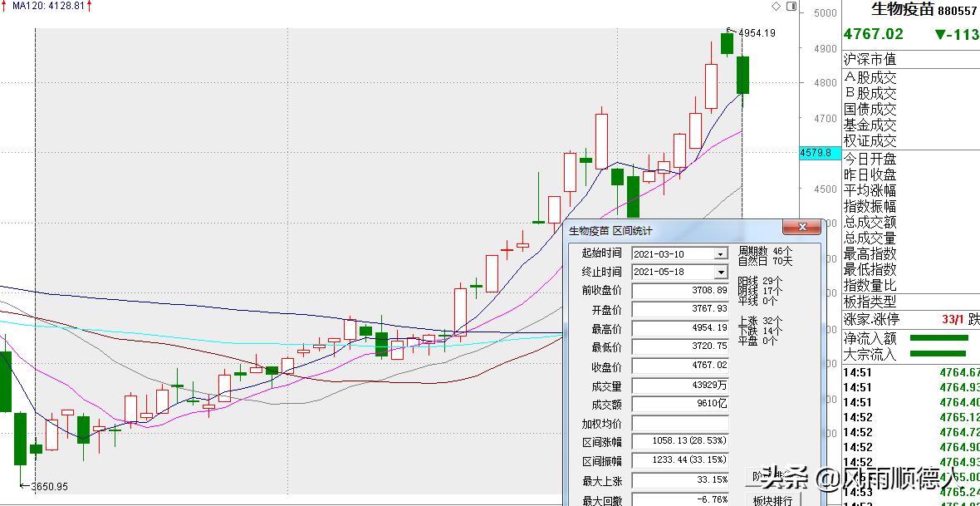The height and width of the screenshot is (506, 980).
Task: Click the B股成交 row
Action: [x=911, y=94]
